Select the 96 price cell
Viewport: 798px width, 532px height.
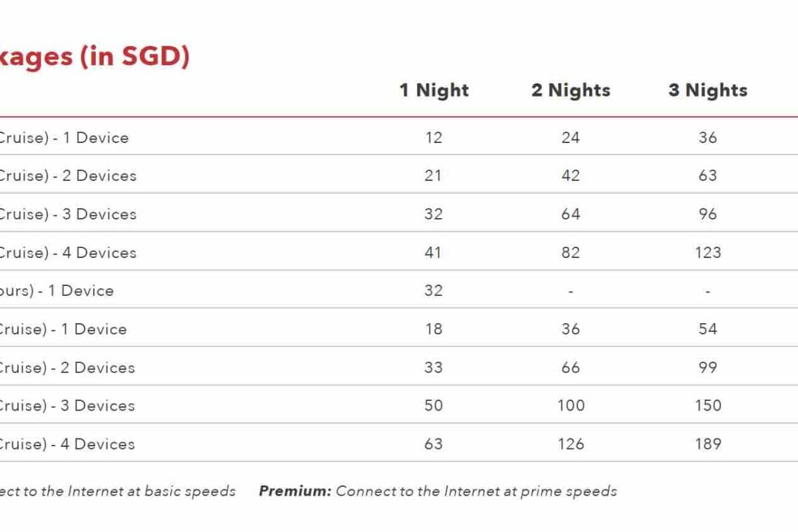point(708,214)
